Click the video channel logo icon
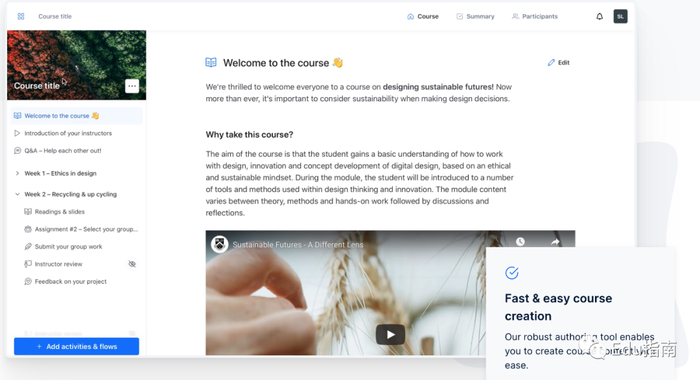700x380 pixels. coord(219,244)
